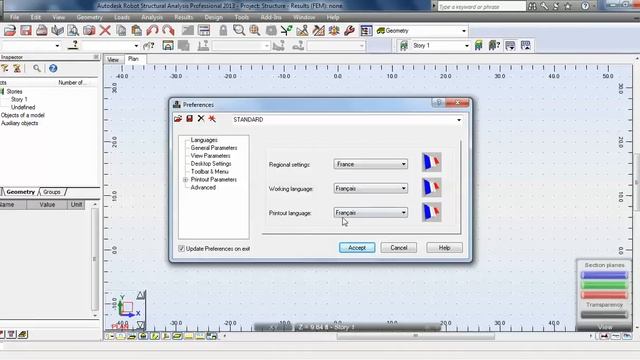
Task: Select Desktop Settings in preferences tree
Action: tap(211, 164)
